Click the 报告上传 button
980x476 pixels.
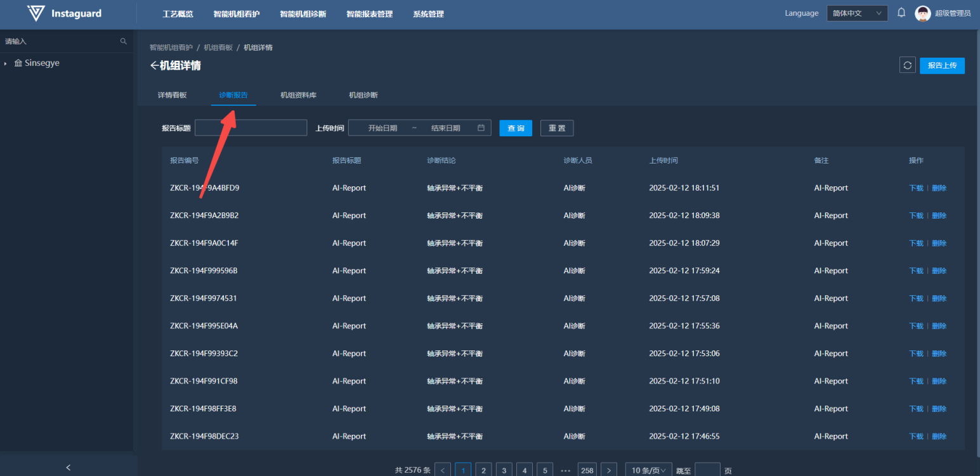tap(942, 65)
